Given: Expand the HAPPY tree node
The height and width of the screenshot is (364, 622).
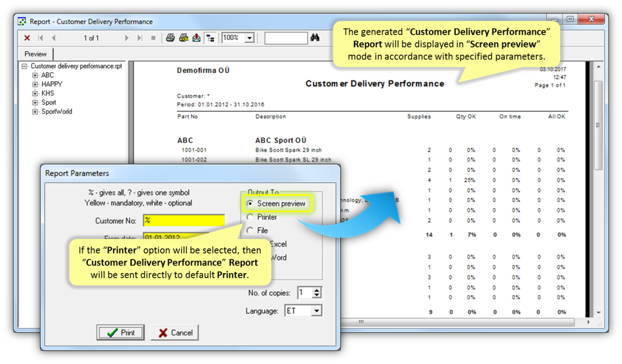Looking at the screenshot, I should pyautogui.click(x=35, y=85).
